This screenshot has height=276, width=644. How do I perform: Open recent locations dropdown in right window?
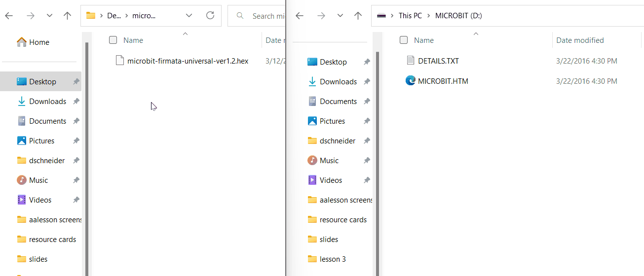point(340,16)
